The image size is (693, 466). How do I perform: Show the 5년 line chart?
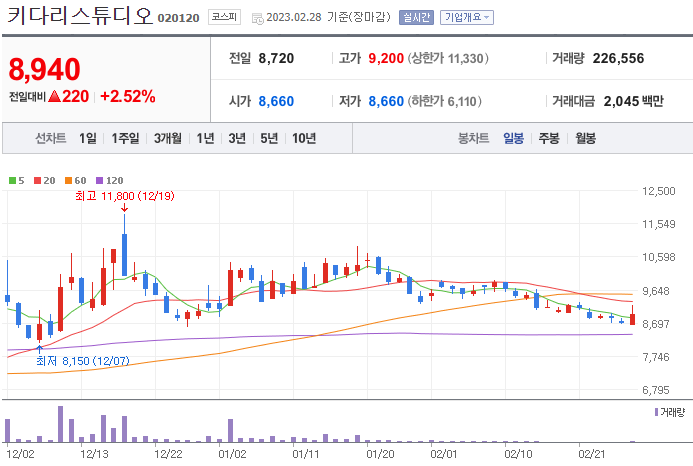[x=269, y=138]
